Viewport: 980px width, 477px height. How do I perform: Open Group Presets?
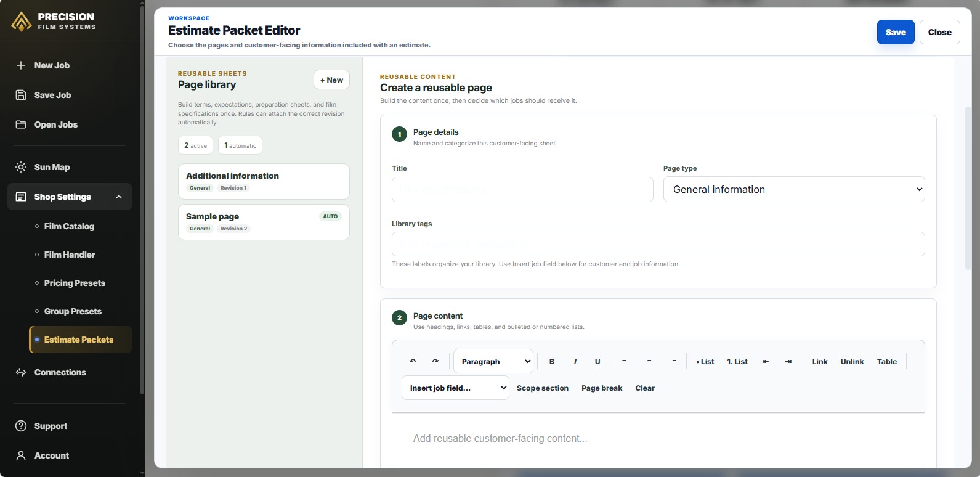[73, 311]
